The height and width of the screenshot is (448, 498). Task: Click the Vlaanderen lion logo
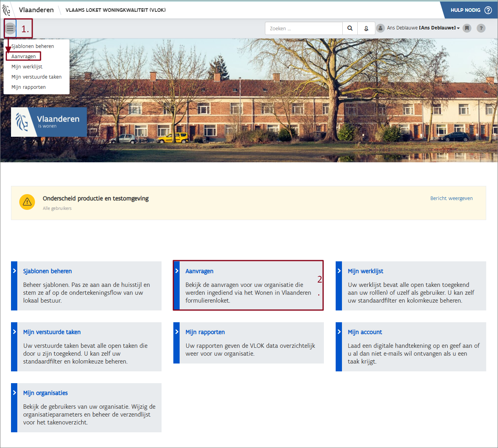click(7, 10)
